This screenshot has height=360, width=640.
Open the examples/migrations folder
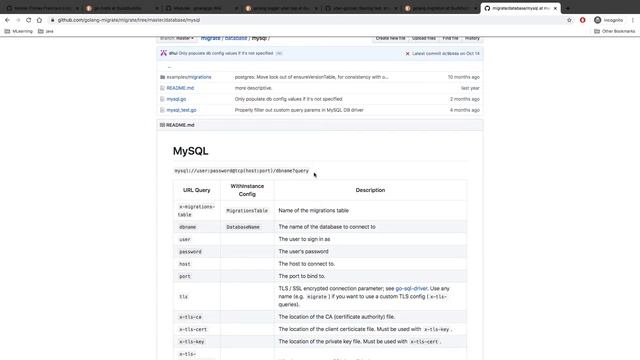click(x=189, y=77)
